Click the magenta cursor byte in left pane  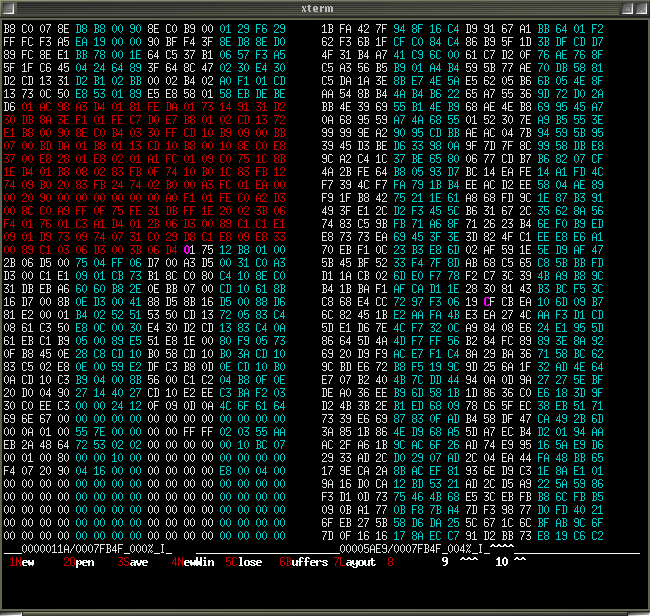pos(190,248)
